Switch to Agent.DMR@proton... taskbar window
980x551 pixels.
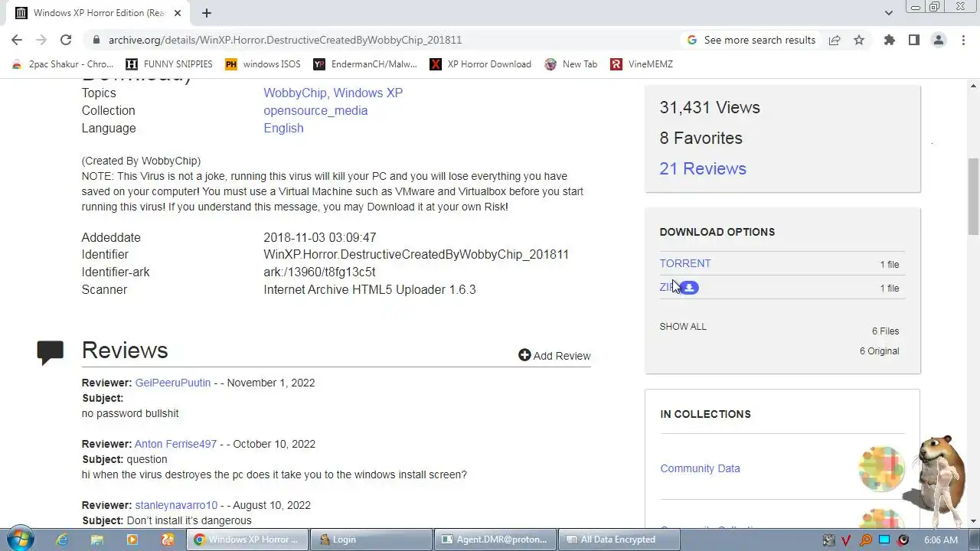pos(495,540)
